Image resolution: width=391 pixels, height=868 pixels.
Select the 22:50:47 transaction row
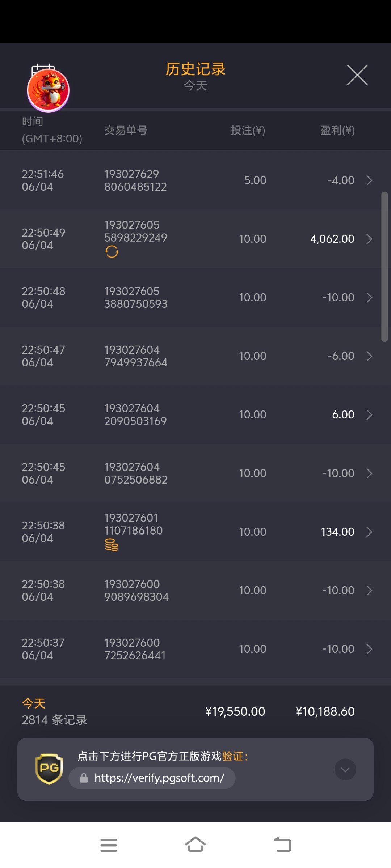coord(195,356)
